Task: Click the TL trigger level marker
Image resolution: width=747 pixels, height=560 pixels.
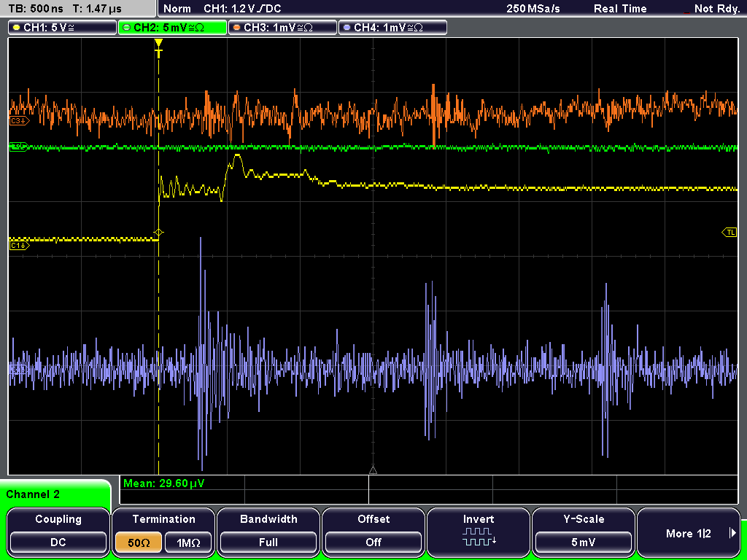Action: (x=729, y=233)
